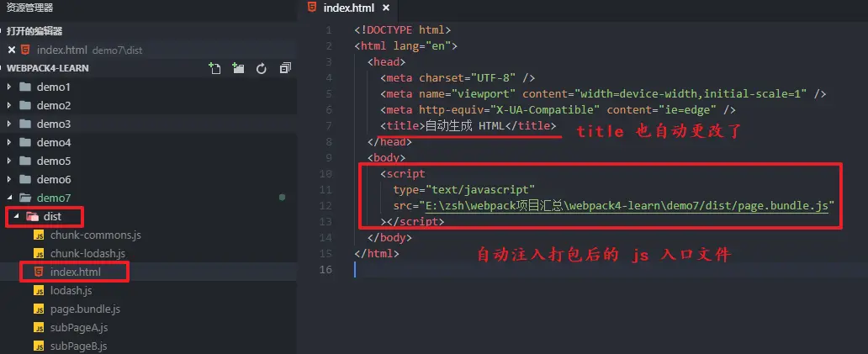Click line number 7 in the gutter

tap(330, 126)
